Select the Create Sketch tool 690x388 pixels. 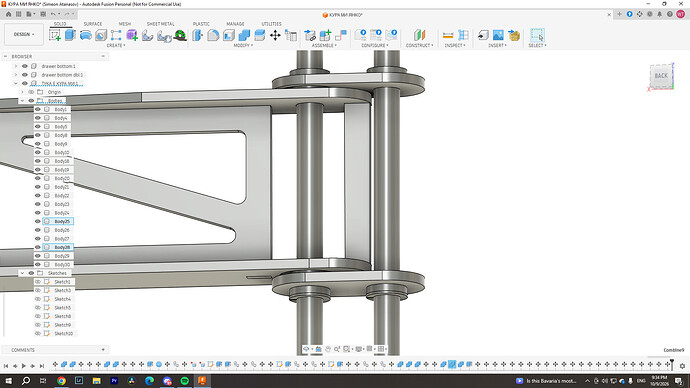[x=55, y=35]
